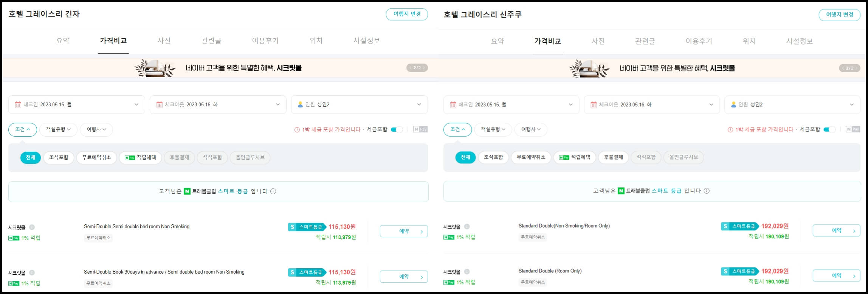The width and height of the screenshot is (868, 294).
Task: Collapse 조건 filter in Shinjuku panel
Action: pos(457,130)
